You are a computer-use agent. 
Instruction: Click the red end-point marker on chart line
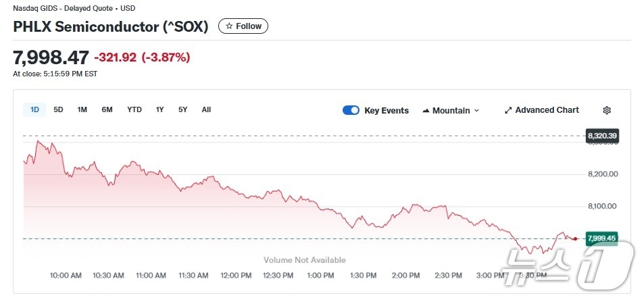click(x=575, y=239)
